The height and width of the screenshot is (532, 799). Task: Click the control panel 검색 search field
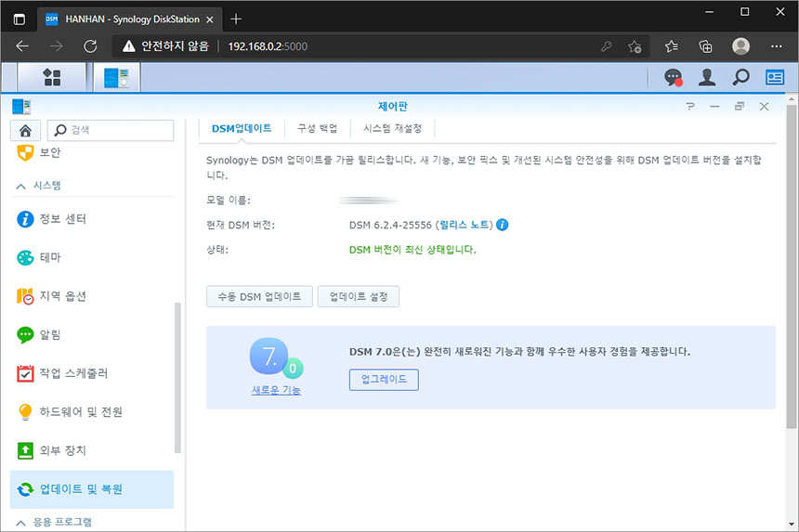(111, 130)
